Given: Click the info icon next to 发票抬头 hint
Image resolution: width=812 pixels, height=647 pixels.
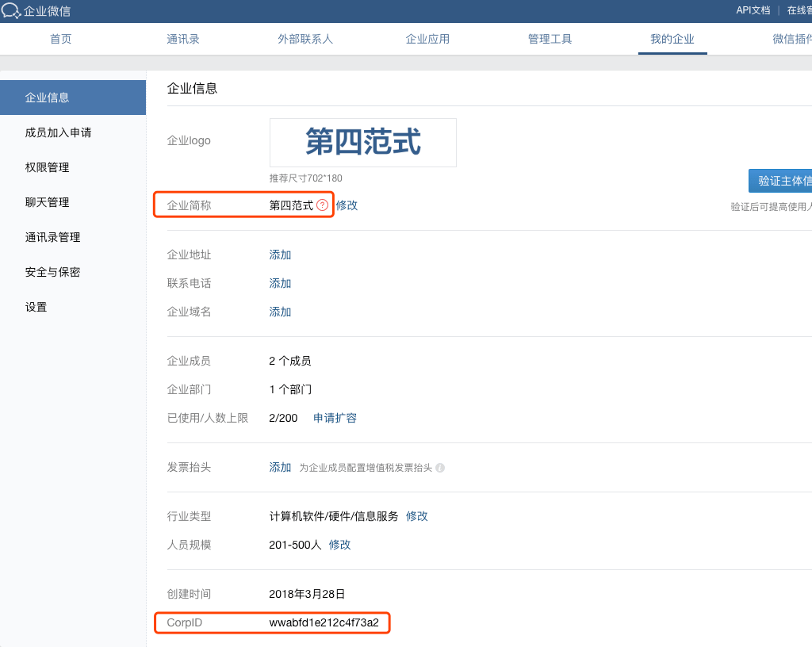Looking at the screenshot, I should pos(440,468).
